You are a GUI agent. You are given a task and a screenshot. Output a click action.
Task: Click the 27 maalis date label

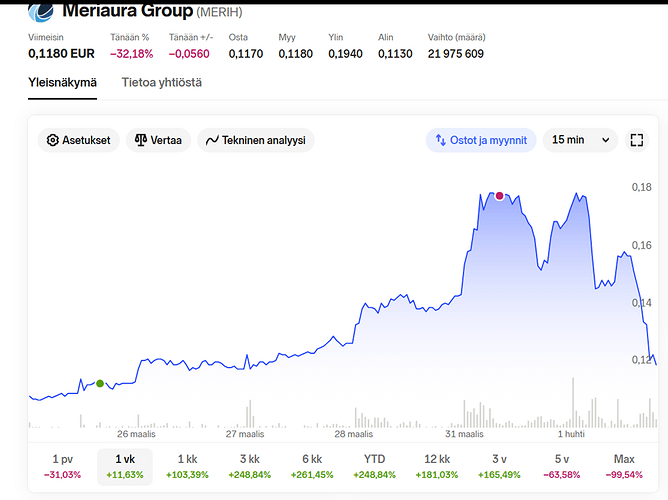pos(245,434)
